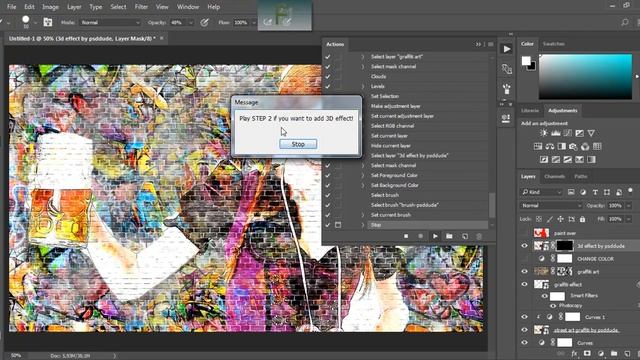The image size is (640, 360).
Task: Click the stop playing button in Actions panel
Action: click(x=406, y=236)
